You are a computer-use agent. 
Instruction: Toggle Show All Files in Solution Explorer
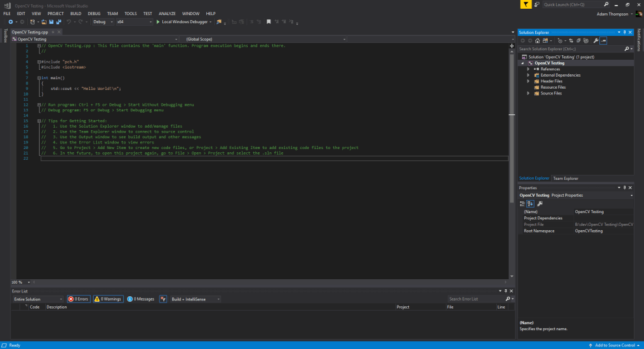click(586, 41)
